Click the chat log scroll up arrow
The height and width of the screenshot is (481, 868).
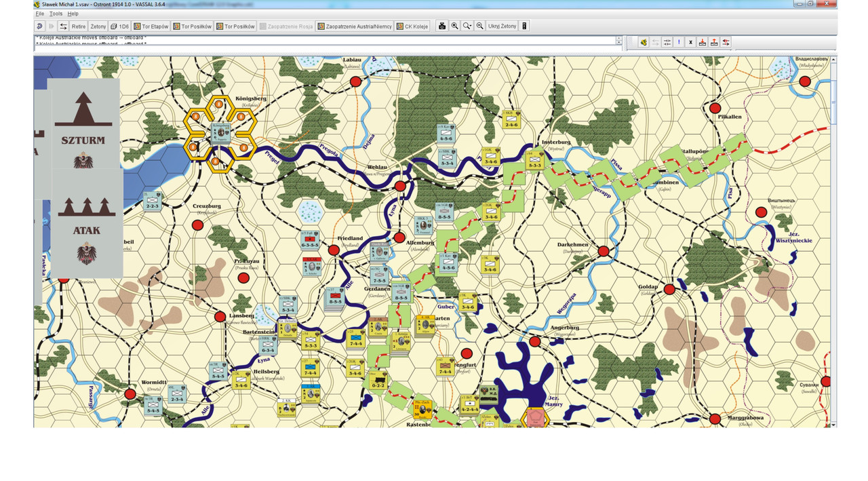click(x=618, y=39)
